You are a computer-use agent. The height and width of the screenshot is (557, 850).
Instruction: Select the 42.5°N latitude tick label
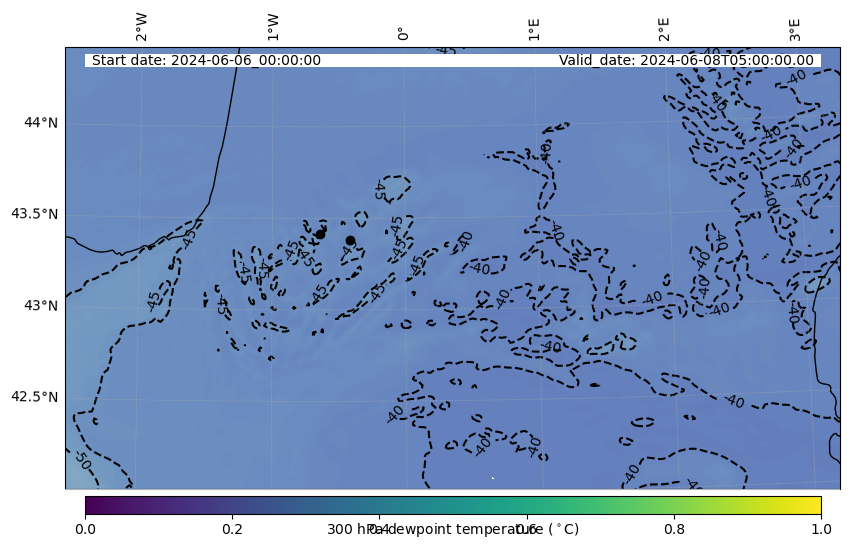pyautogui.click(x=34, y=397)
